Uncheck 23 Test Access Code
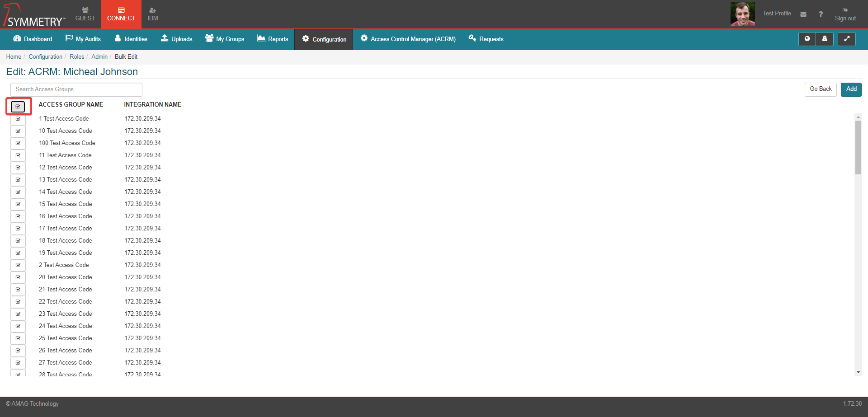The height and width of the screenshot is (417, 868). [18, 314]
